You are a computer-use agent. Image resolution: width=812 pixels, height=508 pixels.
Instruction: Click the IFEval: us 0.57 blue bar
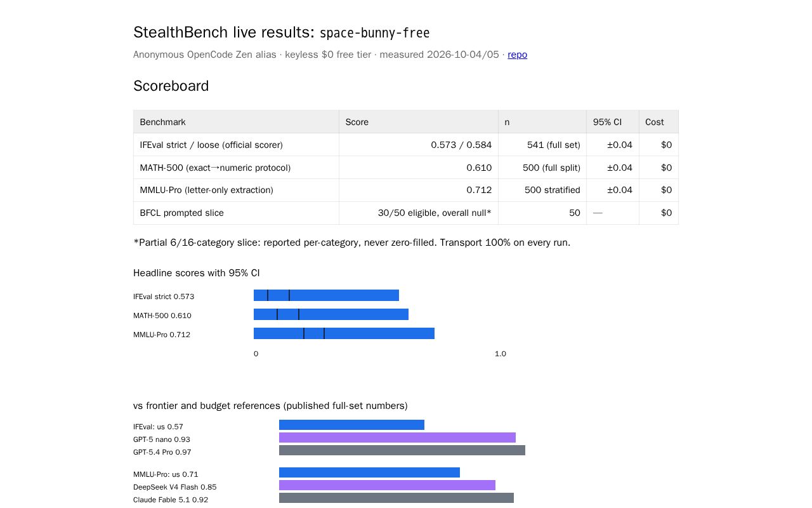[351, 425]
